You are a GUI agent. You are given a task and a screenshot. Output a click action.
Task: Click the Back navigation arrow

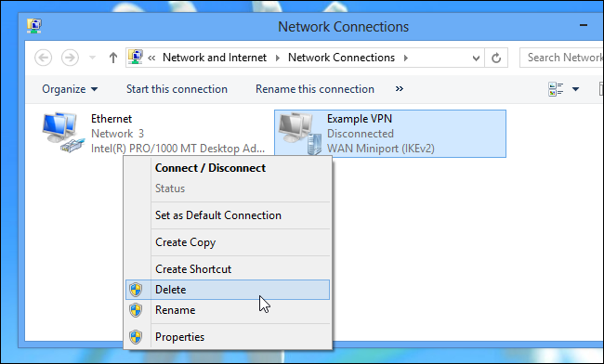click(43, 58)
